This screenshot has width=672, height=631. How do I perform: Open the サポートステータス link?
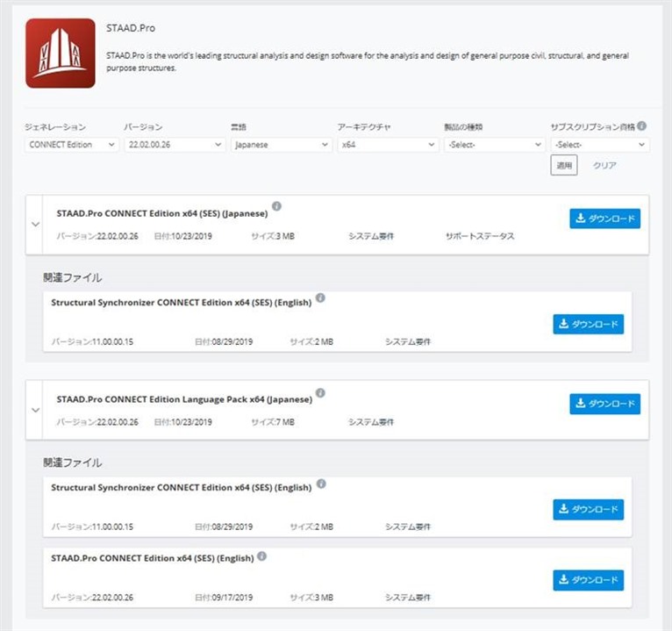coord(480,236)
